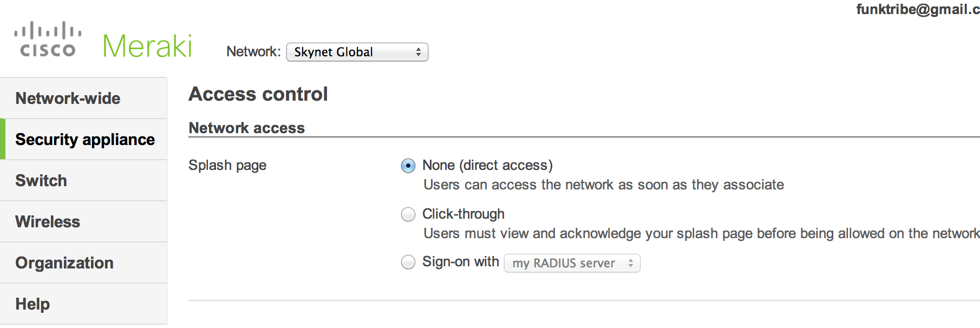Choose the Sign-on with radio button
The image size is (980, 328).
408,262
